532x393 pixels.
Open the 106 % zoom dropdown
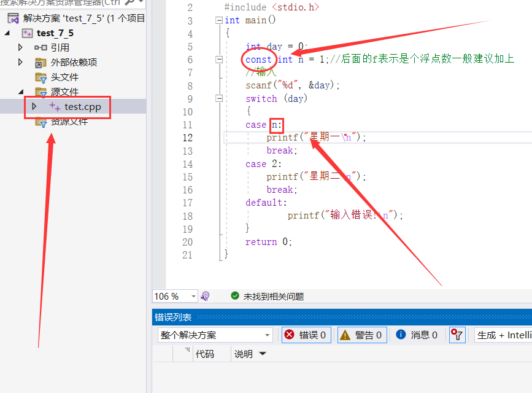pos(193,296)
